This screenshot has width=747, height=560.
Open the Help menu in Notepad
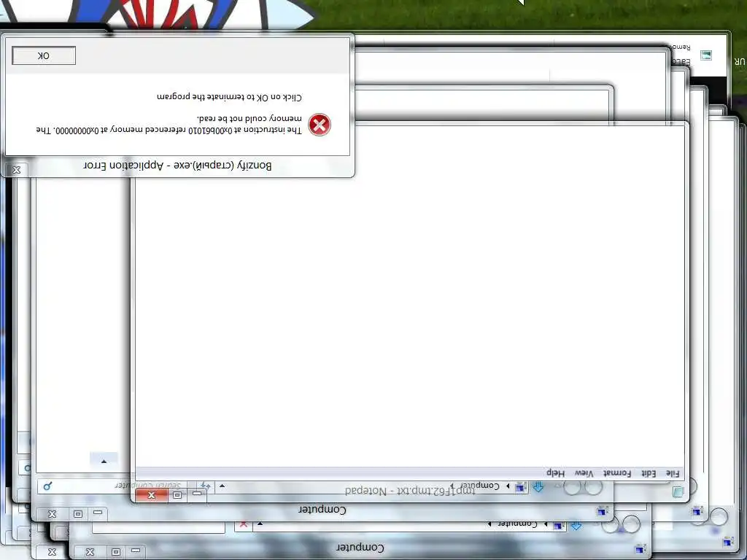(x=555, y=473)
